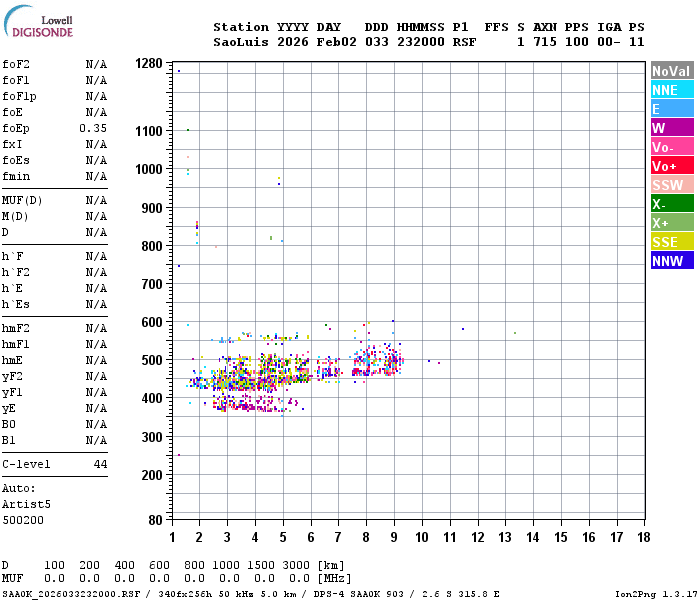The width and height of the screenshot is (700, 600).
Task: Select the NNE legend color box
Action: coord(672,90)
